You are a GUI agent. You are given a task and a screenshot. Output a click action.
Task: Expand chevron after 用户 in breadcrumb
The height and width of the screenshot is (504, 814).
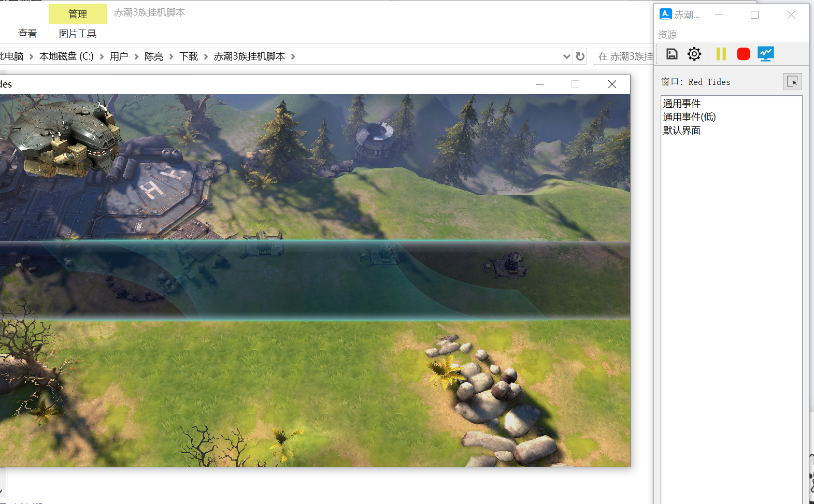(136, 56)
